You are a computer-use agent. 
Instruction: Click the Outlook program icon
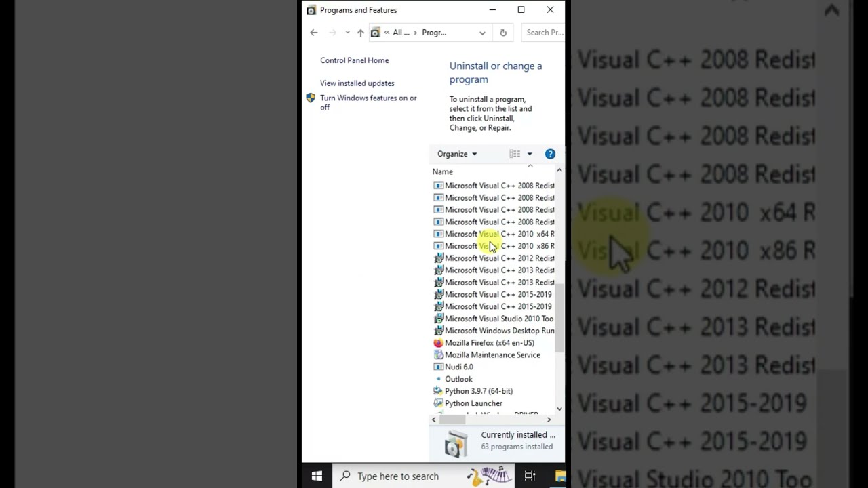coord(438,380)
